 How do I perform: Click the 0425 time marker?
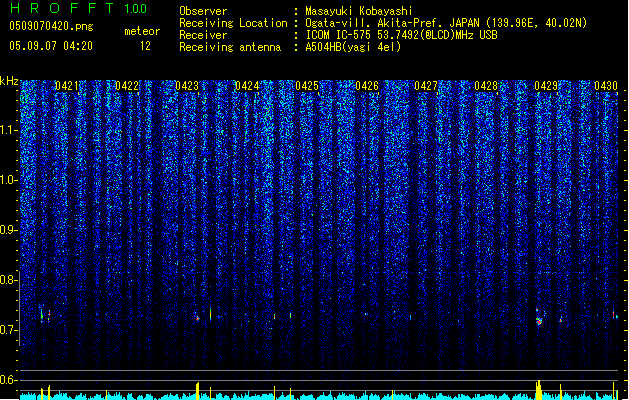307,86
